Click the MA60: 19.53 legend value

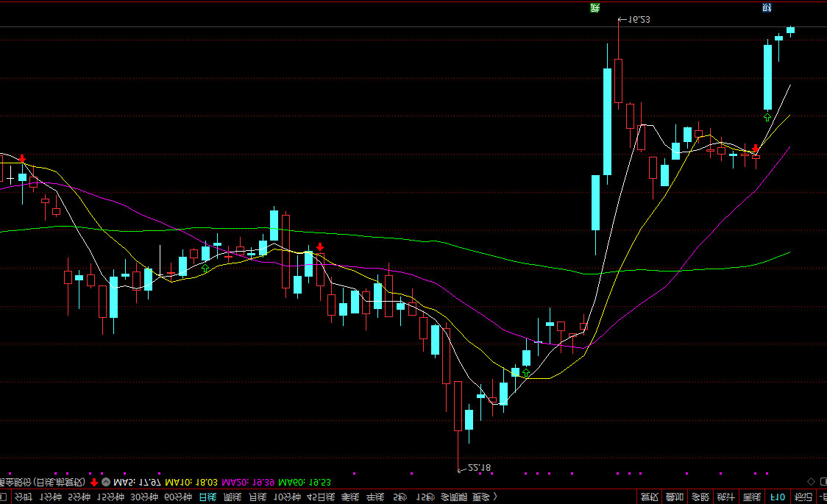pyautogui.click(x=305, y=482)
